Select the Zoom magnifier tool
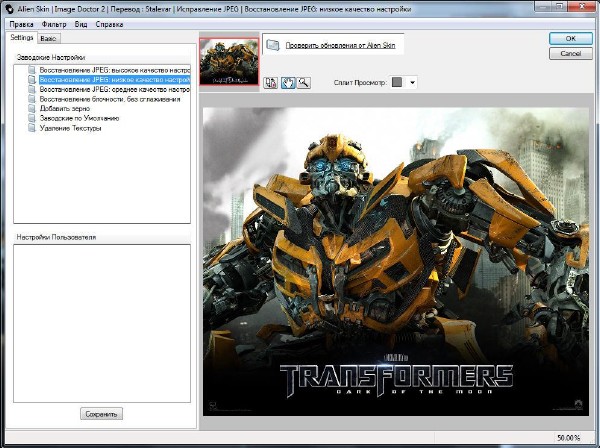600x448 pixels. click(303, 83)
